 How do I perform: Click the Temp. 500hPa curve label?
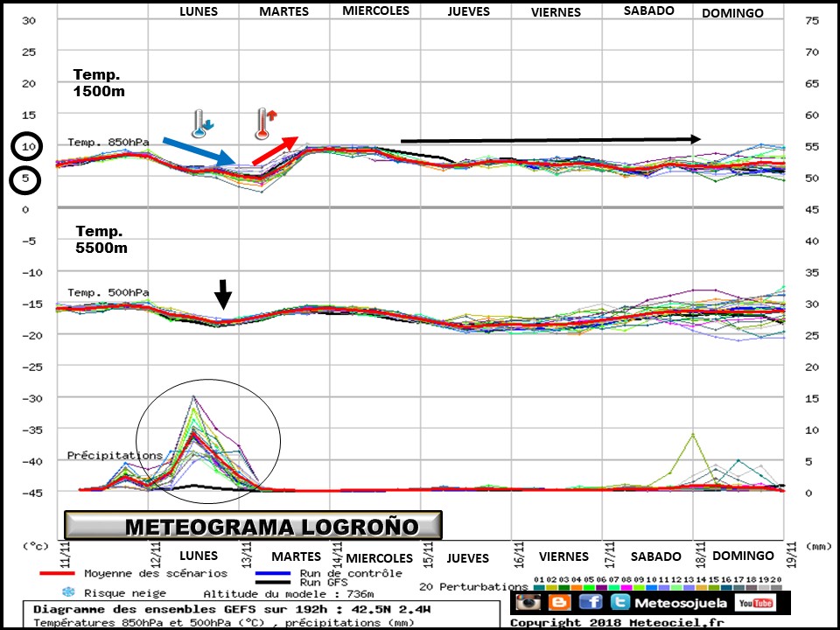click(x=108, y=292)
